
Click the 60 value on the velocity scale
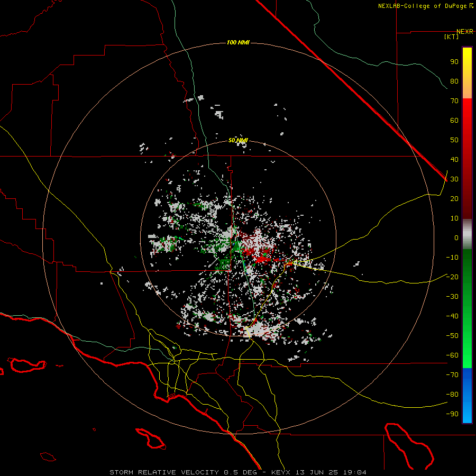pos(454,121)
